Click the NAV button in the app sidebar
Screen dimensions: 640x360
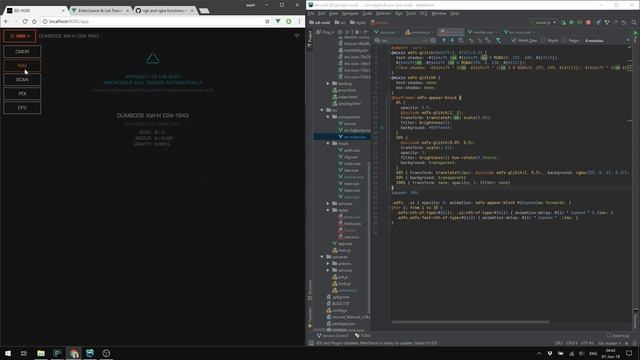pos(22,66)
